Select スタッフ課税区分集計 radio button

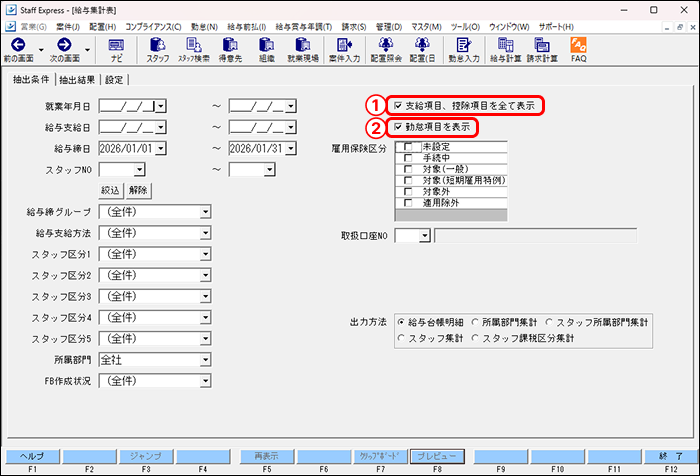475,338
